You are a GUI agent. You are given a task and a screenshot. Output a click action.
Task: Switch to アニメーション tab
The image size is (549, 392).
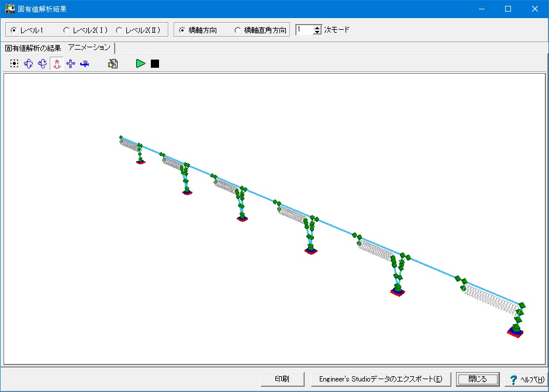coord(89,47)
